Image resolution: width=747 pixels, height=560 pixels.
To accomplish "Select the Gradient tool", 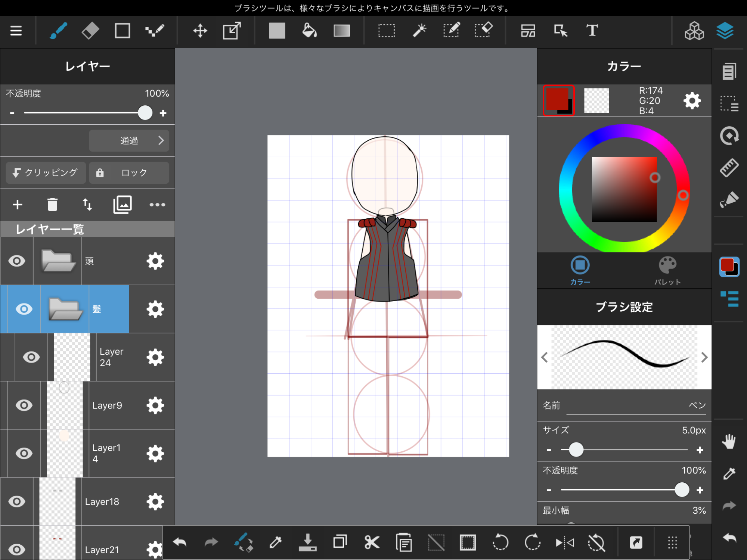I will point(341,31).
